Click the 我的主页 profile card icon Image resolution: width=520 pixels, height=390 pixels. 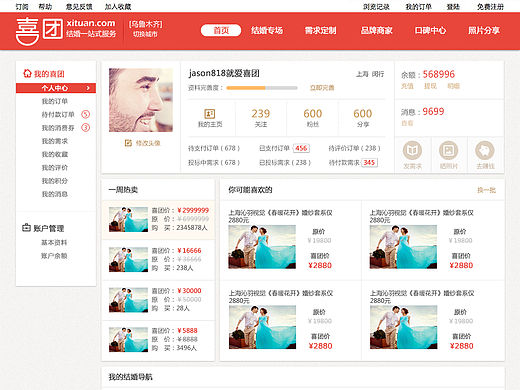click(x=210, y=114)
